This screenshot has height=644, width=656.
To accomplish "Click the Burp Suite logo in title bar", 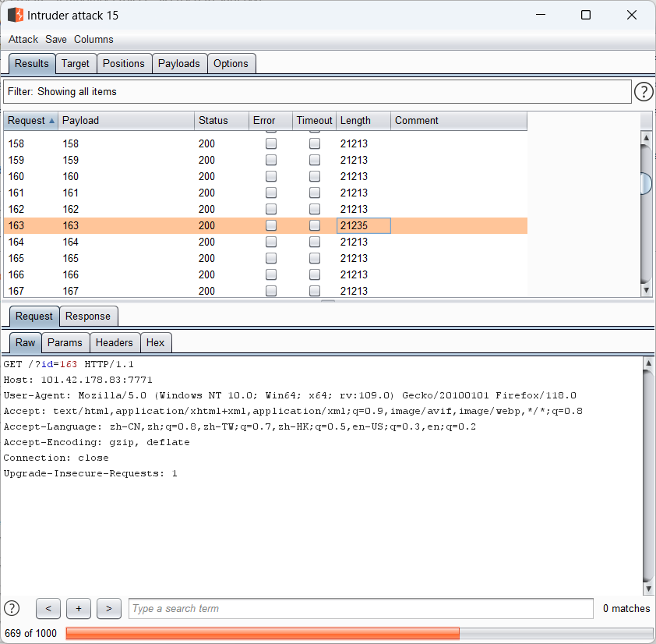I will (x=16, y=15).
